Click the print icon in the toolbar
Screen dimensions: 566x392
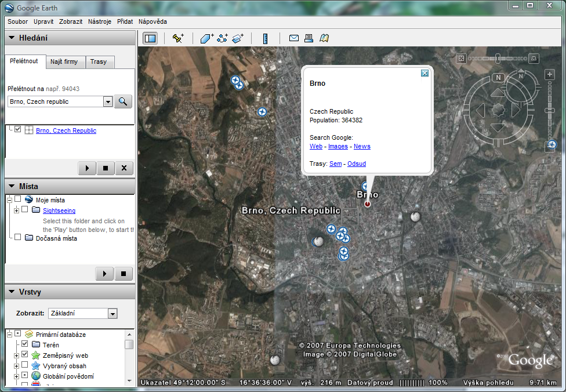tap(309, 38)
